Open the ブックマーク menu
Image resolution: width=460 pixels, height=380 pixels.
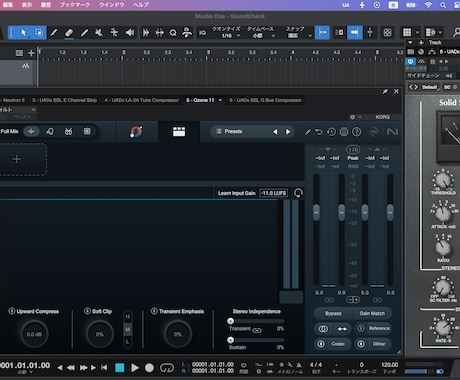[x=75, y=5]
